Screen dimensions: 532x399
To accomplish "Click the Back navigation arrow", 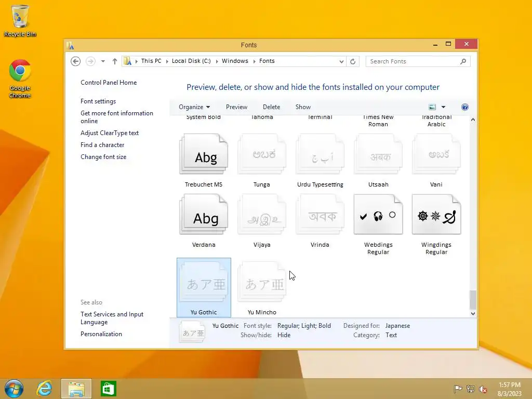I will coord(75,61).
